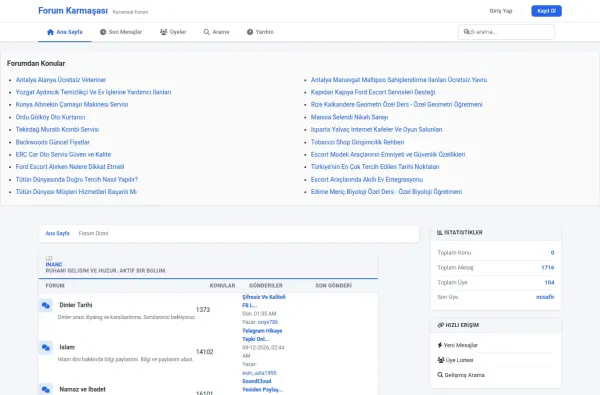This screenshot has width=600, height=395.
Task: Click the newest member misafir link
Action: 545,297
